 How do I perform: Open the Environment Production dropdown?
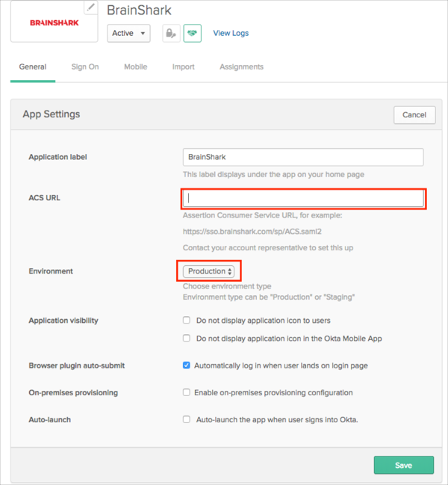click(x=210, y=271)
